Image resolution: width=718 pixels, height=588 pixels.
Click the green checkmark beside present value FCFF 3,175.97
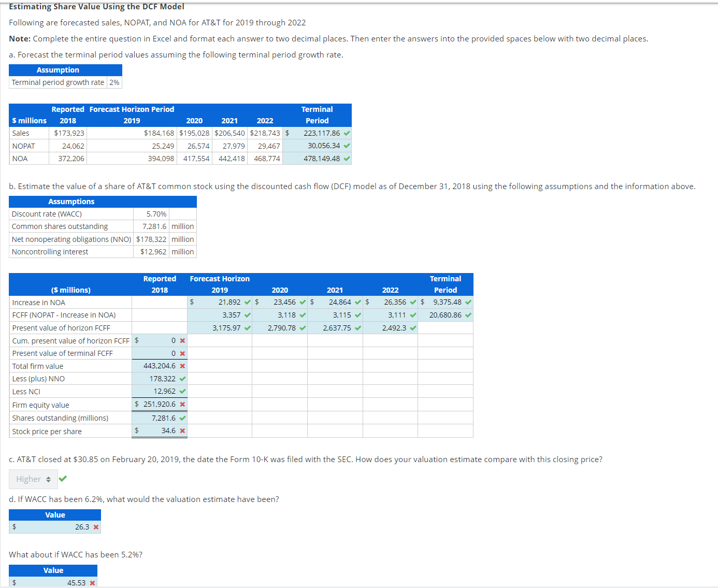(x=246, y=328)
